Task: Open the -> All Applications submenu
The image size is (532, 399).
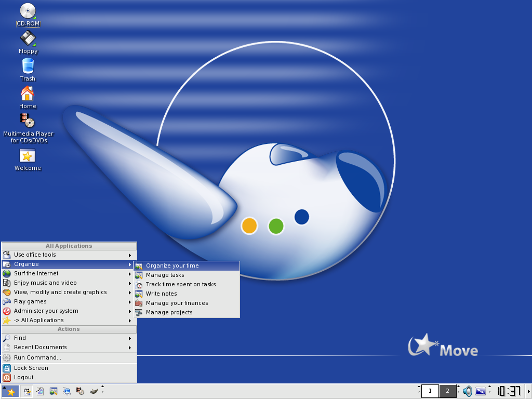Action: point(69,320)
